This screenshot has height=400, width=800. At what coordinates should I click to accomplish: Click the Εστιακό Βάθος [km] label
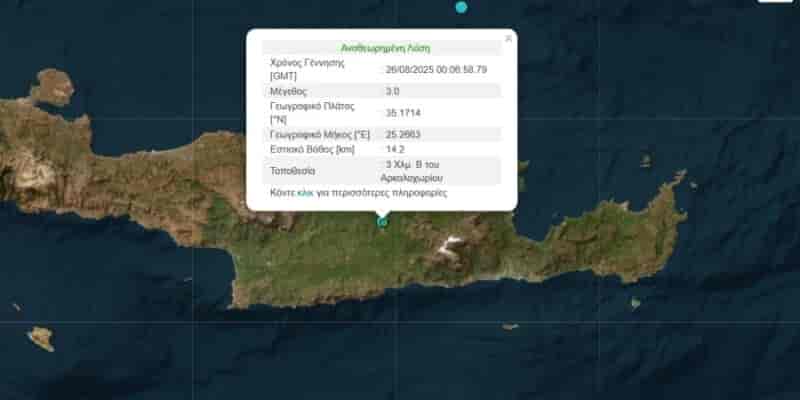tap(312, 150)
